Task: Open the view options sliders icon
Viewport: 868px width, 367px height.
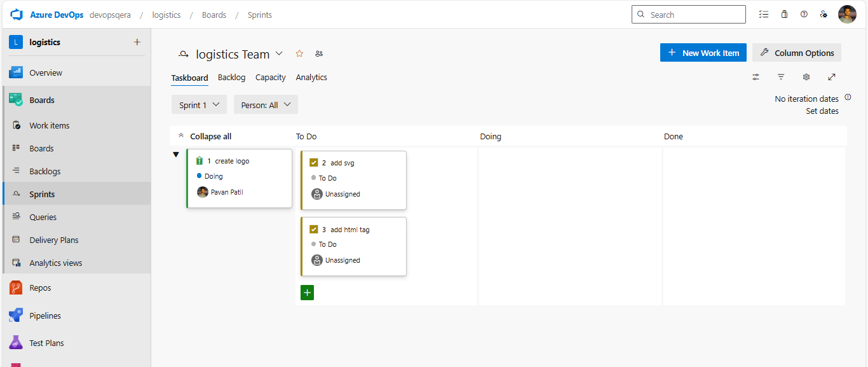Action: point(756,77)
